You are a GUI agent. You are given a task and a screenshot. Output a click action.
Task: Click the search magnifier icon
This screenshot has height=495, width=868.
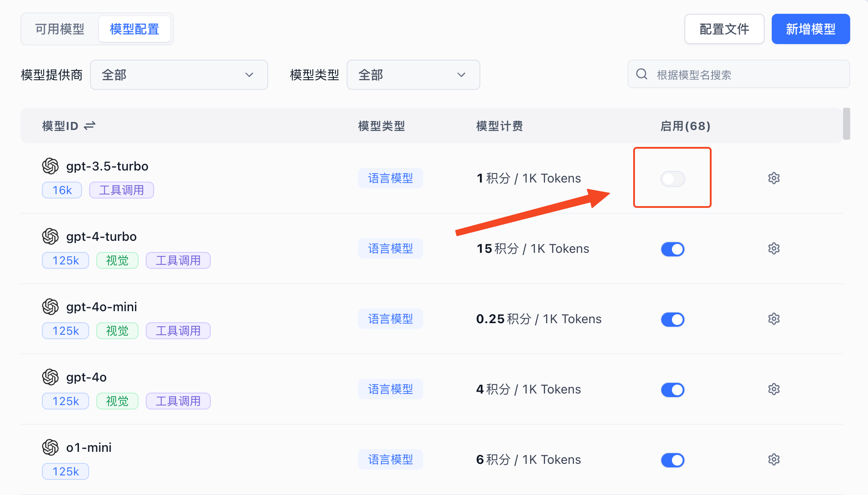click(x=642, y=74)
